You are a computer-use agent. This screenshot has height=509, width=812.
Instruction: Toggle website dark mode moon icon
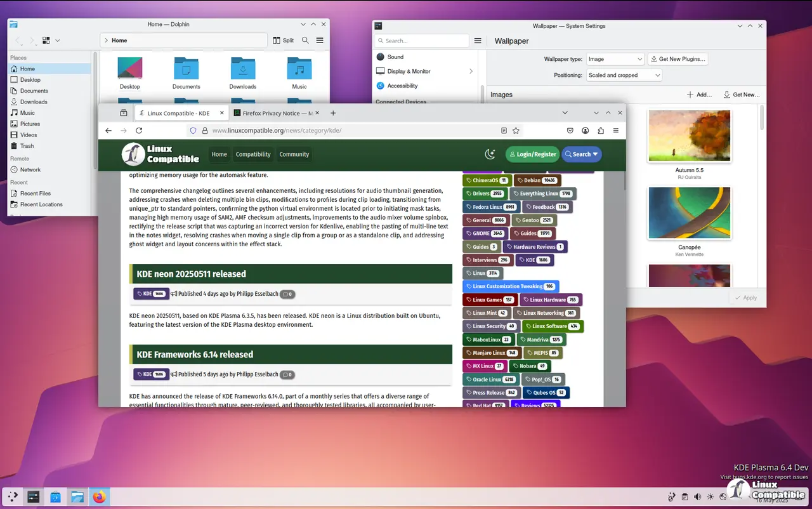point(490,154)
